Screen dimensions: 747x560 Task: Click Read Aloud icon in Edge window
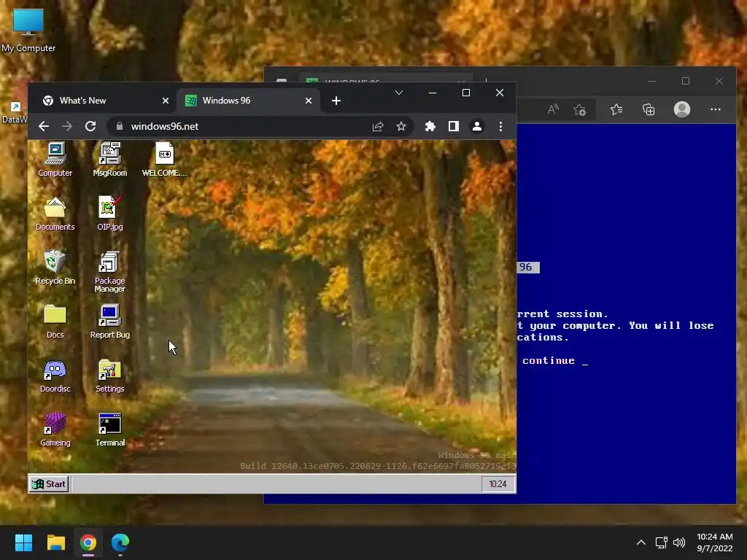pyautogui.click(x=553, y=109)
